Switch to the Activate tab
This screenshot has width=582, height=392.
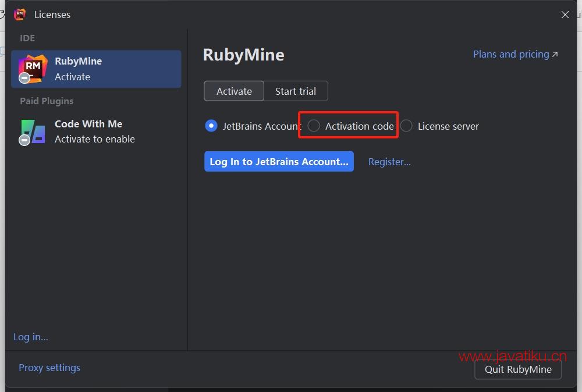tap(234, 91)
